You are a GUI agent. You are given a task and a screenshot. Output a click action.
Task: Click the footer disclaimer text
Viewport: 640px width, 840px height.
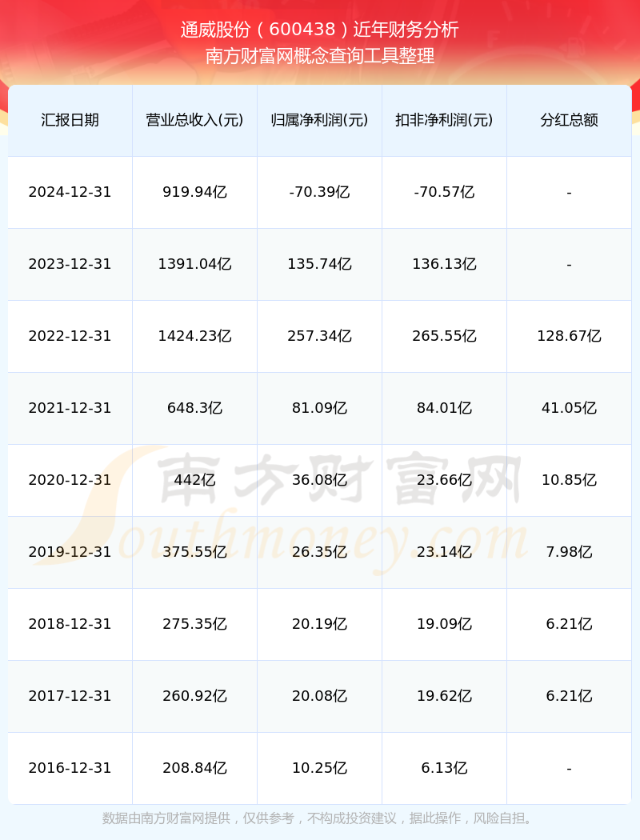coord(320,818)
